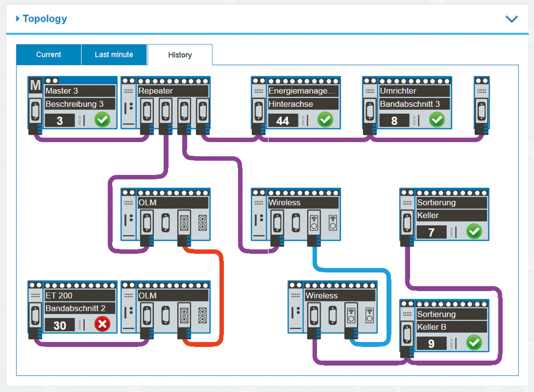
Task: Click the address 44 field on Energiemanagement
Action: point(283,121)
